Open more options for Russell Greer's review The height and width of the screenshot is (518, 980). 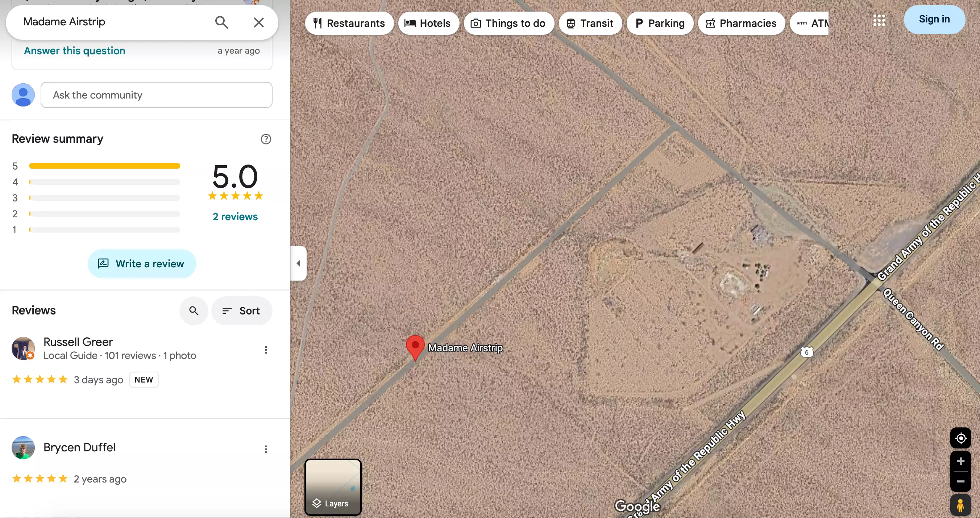[266, 350]
